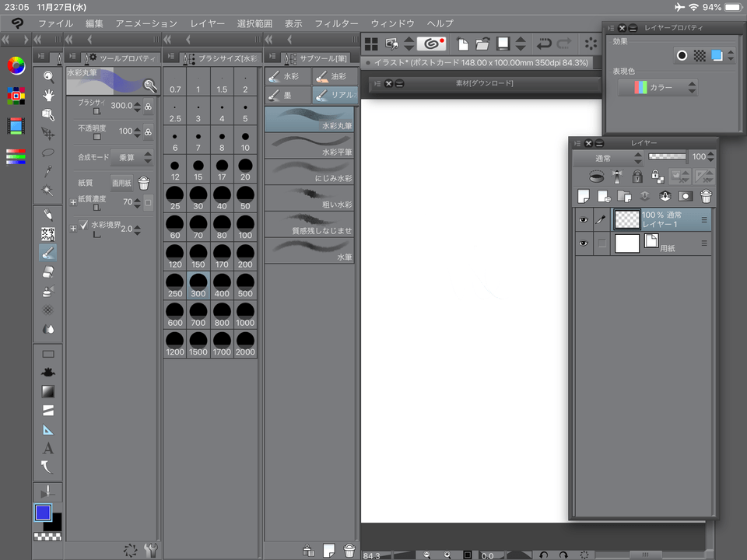
Task: Click the Clip Studio swirl icon
Action: (432, 44)
